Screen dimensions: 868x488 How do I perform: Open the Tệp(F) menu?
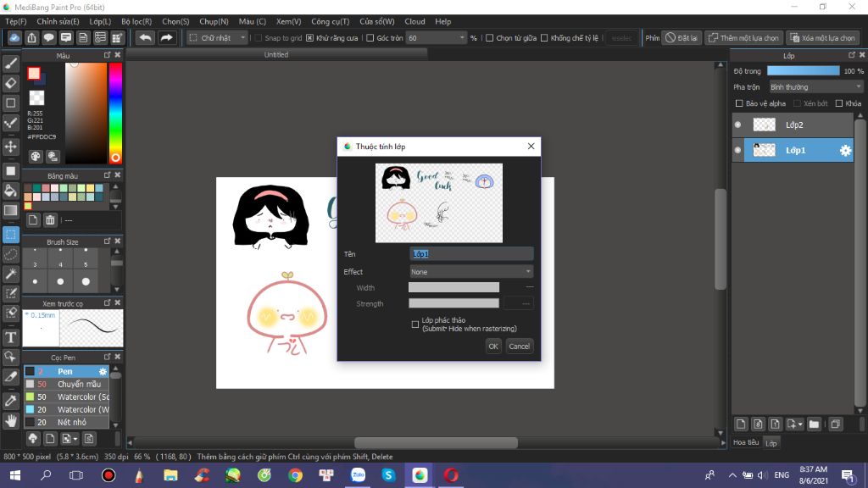click(x=15, y=21)
